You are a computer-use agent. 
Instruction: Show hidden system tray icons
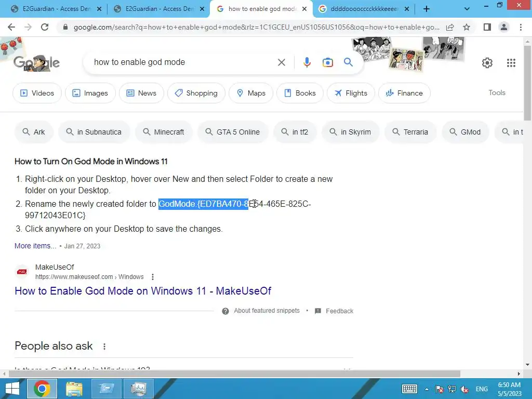click(427, 389)
